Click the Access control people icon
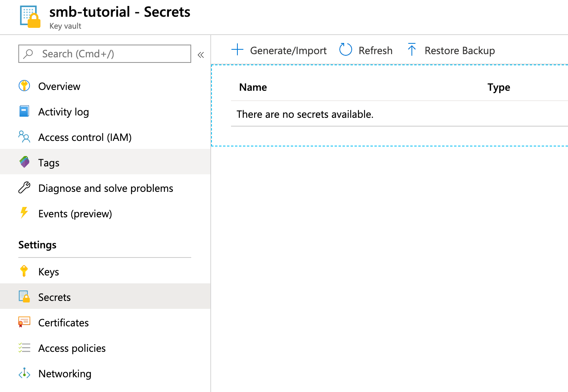The height and width of the screenshot is (392, 568). click(x=24, y=137)
